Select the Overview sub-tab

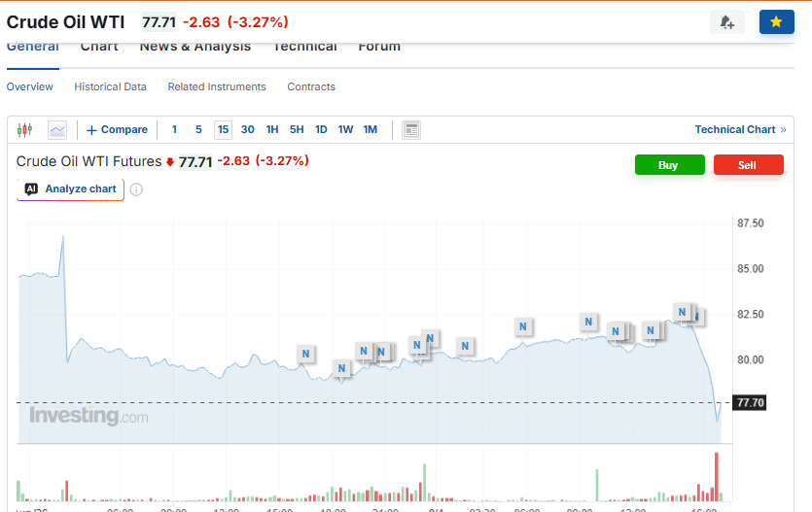coord(29,86)
